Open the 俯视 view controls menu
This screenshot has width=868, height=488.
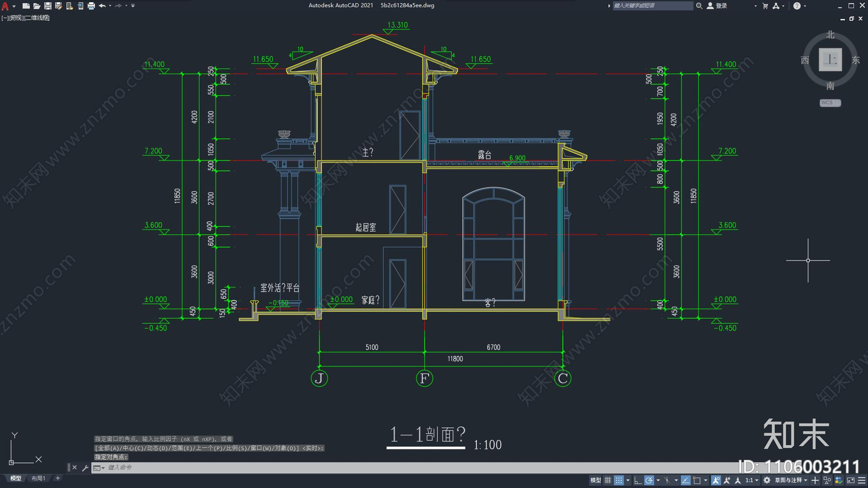coord(17,18)
